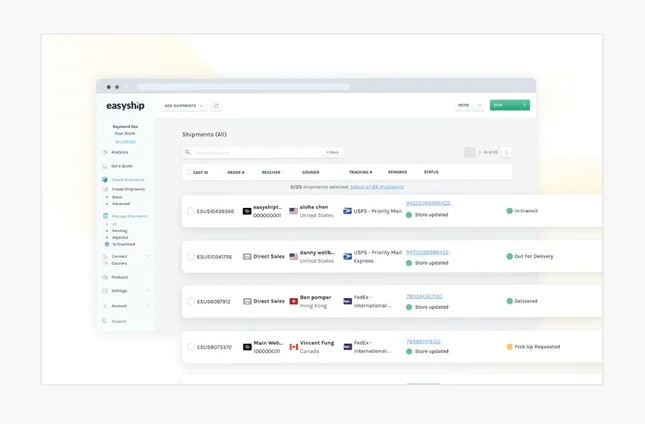Click the Support sidebar icon

tap(105, 321)
